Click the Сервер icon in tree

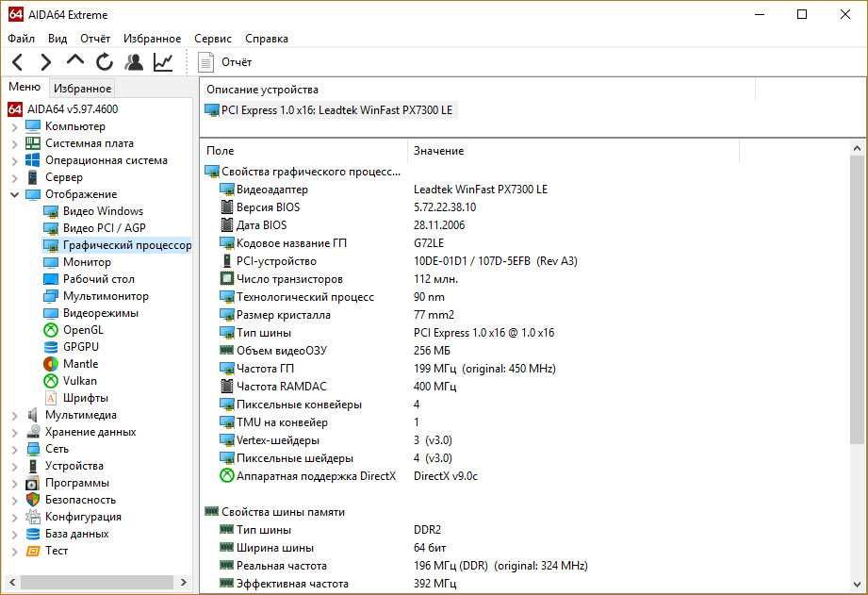point(33,177)
